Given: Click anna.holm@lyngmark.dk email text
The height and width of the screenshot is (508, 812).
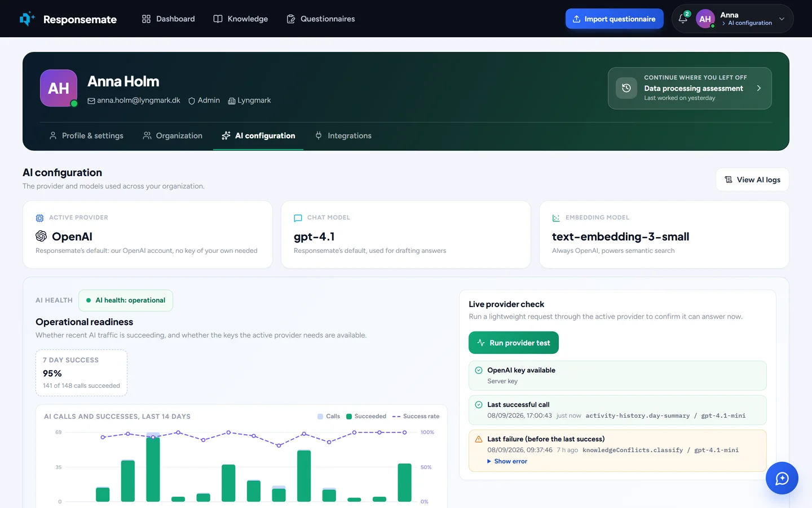Looking at the screenshot, I should 138,100.
